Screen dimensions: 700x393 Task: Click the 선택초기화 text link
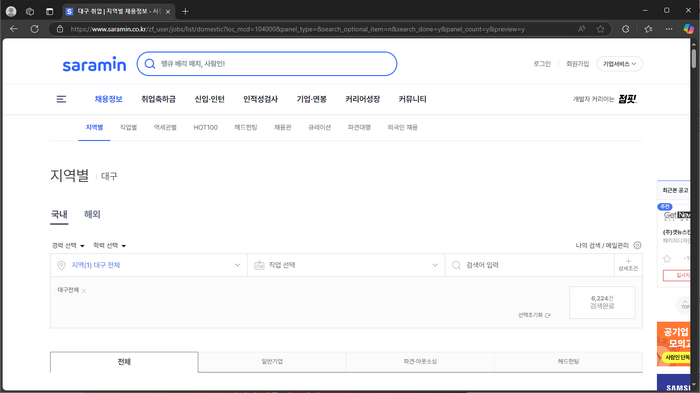point(530,315)
